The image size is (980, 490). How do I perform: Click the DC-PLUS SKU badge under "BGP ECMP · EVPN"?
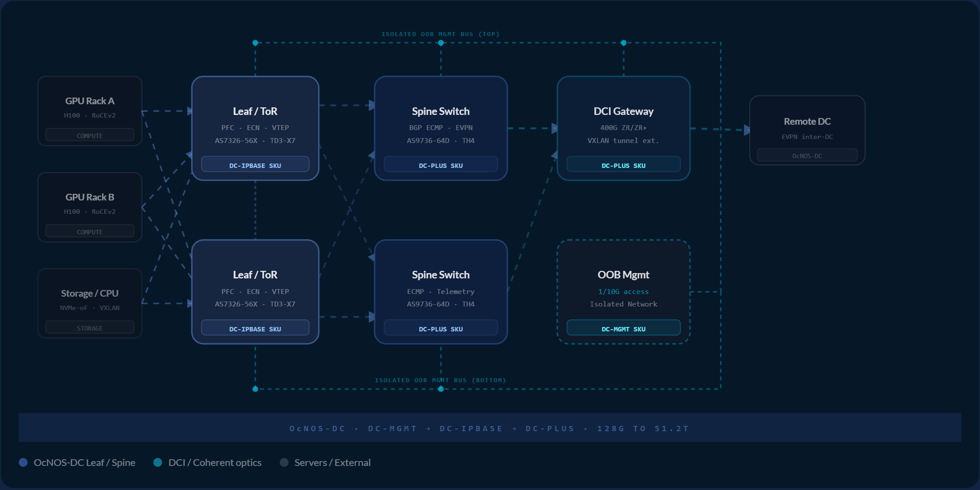point(441,164)
